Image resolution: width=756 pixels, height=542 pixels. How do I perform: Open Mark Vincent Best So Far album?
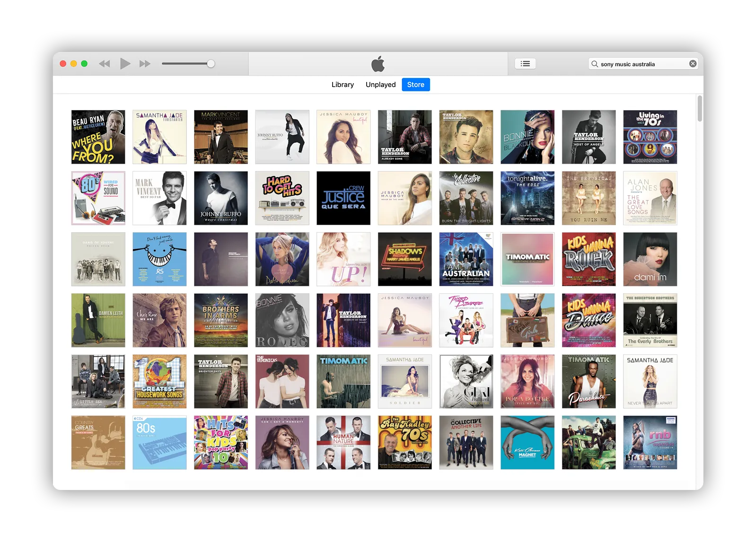pos(159,198)
